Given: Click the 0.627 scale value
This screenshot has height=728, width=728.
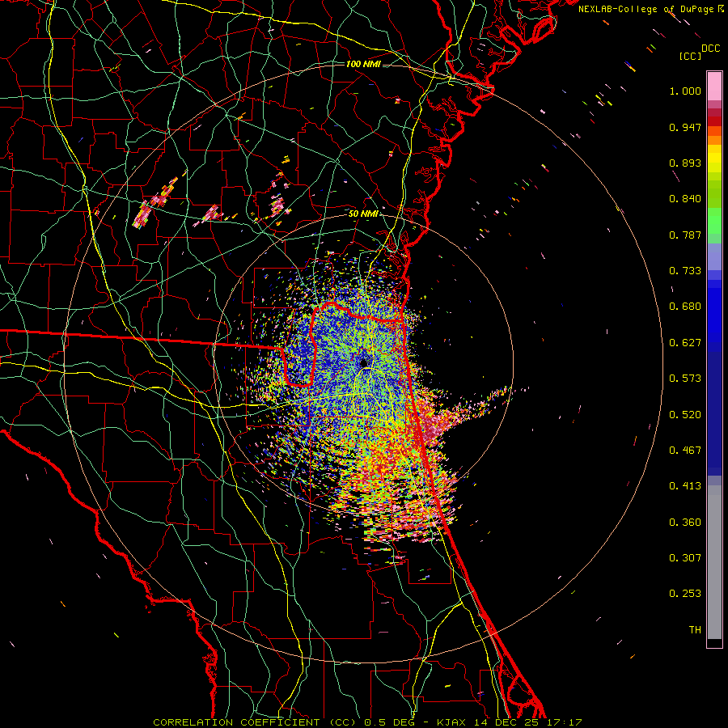Looking at the screenshot, I should pyautogui.click(x=685, y=343).
